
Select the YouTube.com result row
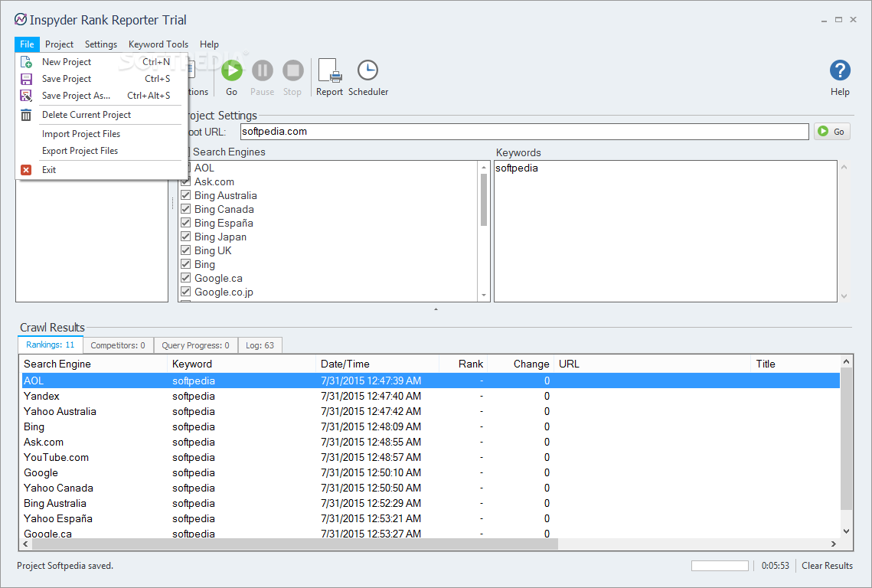(430, 457)
